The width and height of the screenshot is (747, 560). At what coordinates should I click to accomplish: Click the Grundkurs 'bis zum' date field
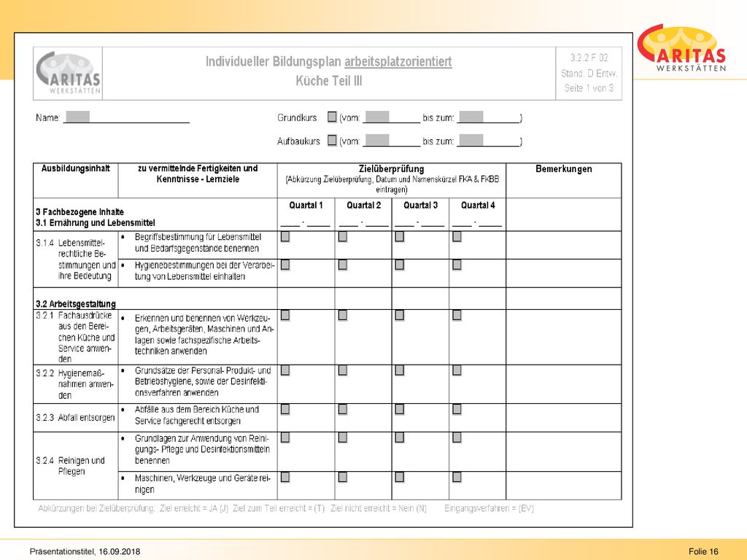[x=488, y=117]
